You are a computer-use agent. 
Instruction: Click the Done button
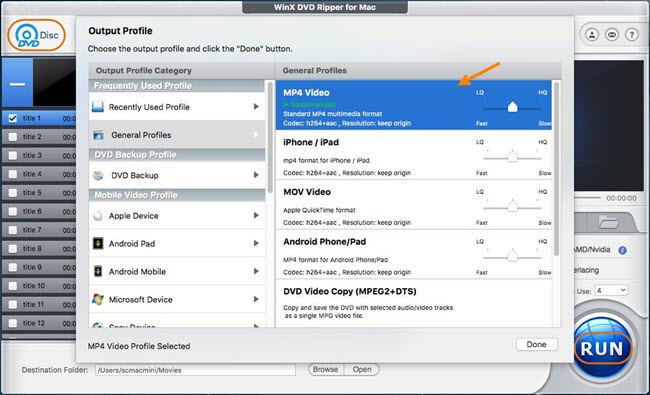536,344
